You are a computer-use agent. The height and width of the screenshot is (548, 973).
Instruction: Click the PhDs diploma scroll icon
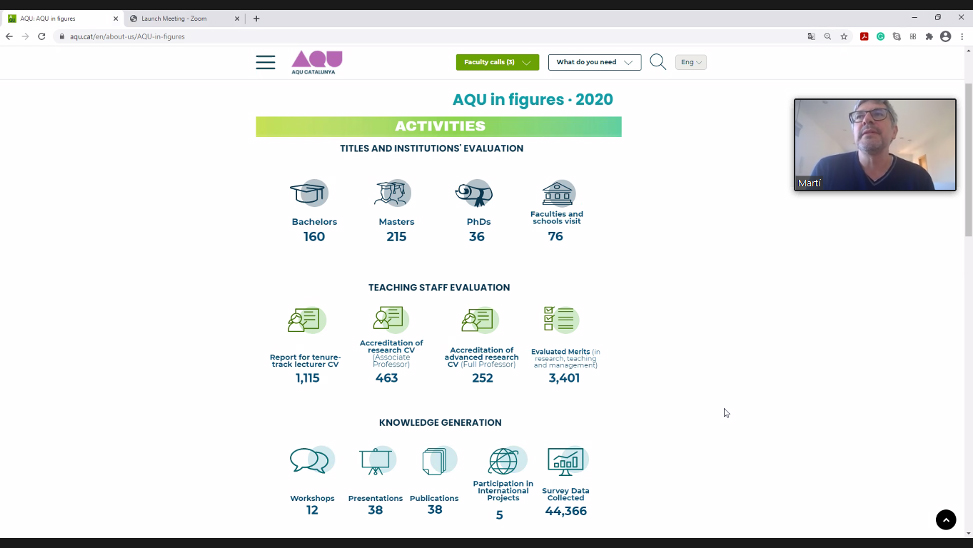tap(474, 194)
